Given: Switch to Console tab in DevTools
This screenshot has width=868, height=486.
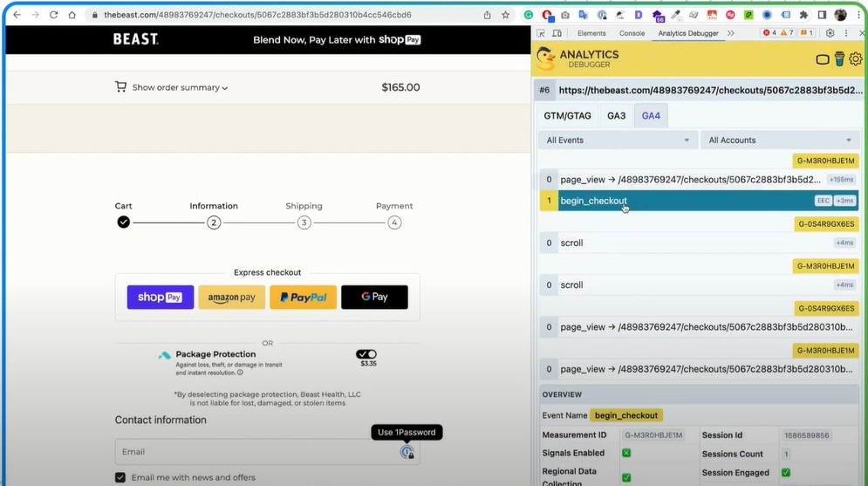Looking at the screenshot, I should click(632, 33).
